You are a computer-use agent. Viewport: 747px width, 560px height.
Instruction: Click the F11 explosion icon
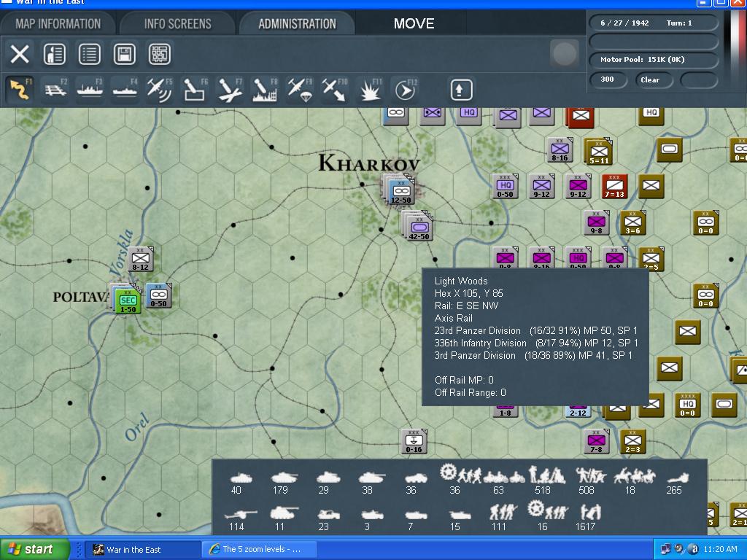pos(370,90)
